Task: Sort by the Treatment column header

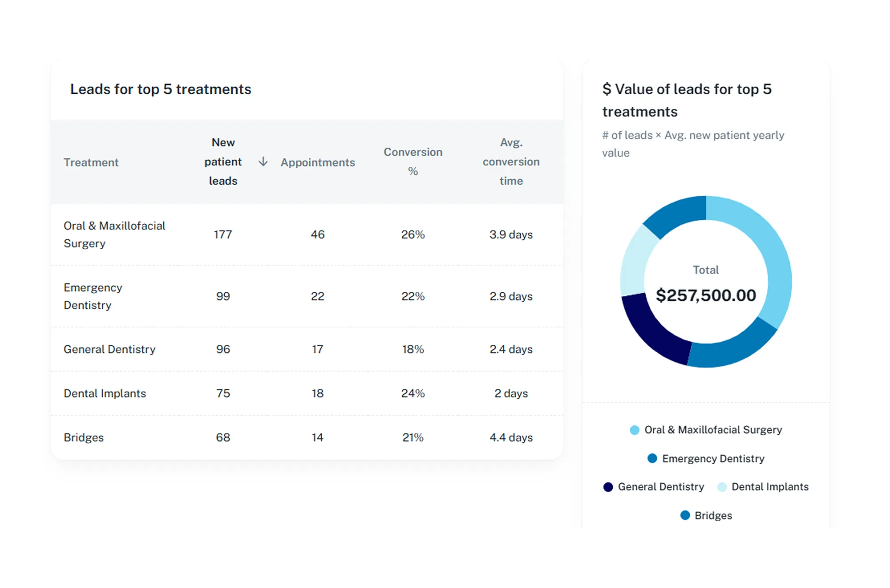Action: 91,162
